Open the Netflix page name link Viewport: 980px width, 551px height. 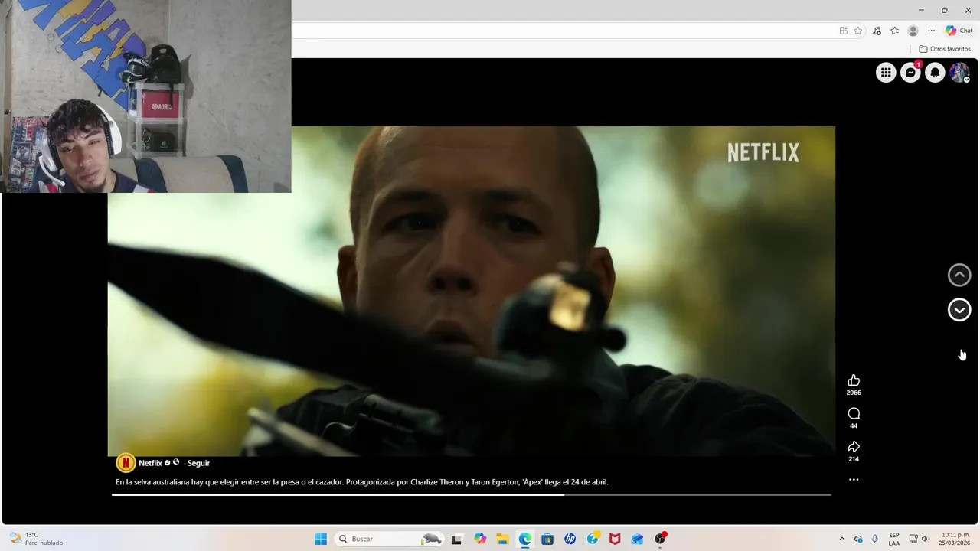point(150,463)
